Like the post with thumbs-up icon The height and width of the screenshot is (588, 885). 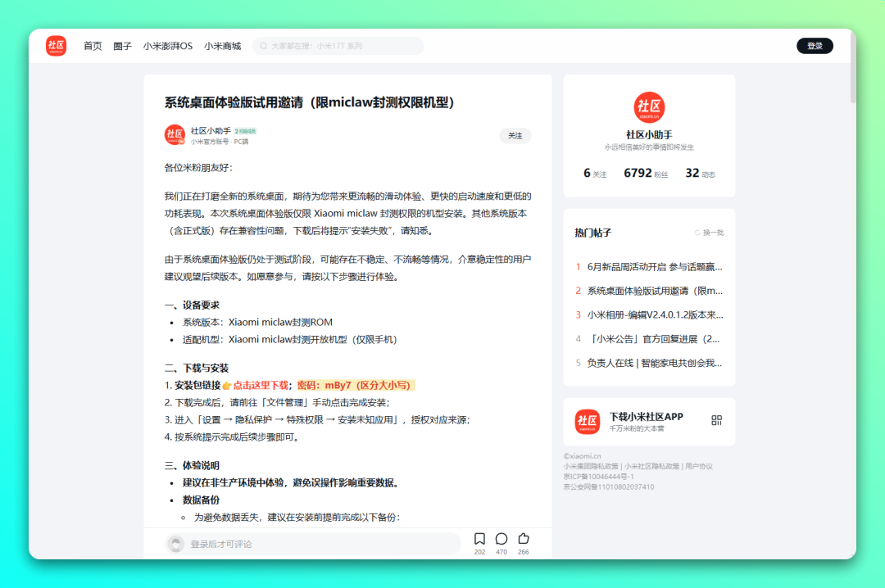pos(523,538)
